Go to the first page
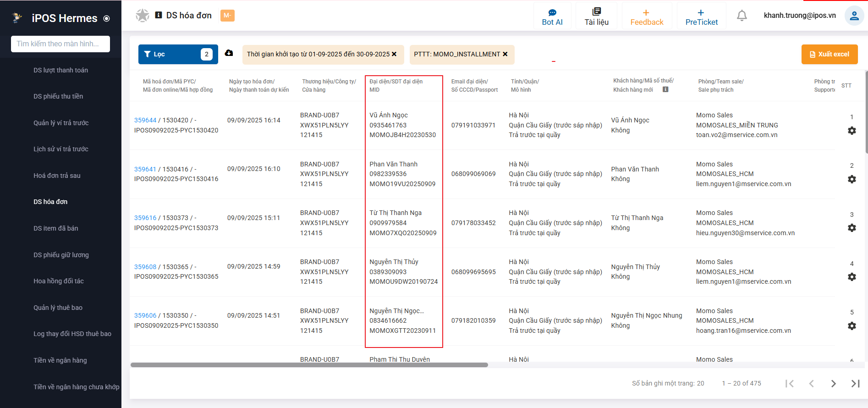Viewport: 868px width, 408px height. click(789, 384)
